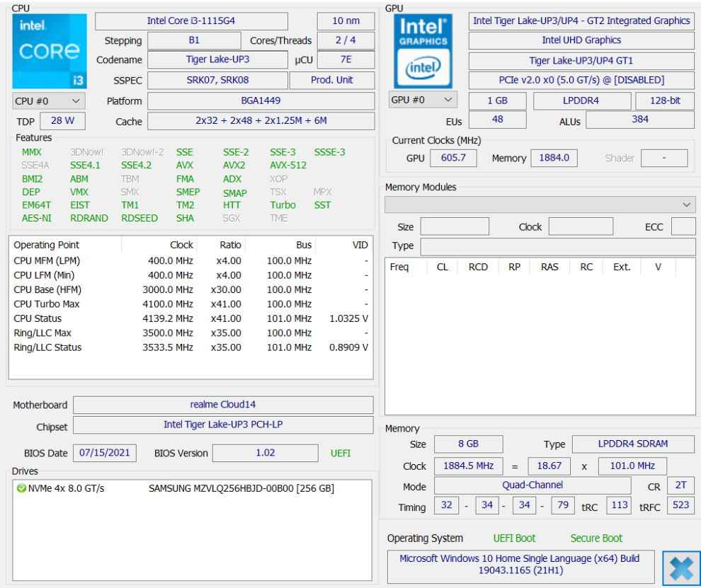Click the MMX feature label
701x588 pixels.
32,152
